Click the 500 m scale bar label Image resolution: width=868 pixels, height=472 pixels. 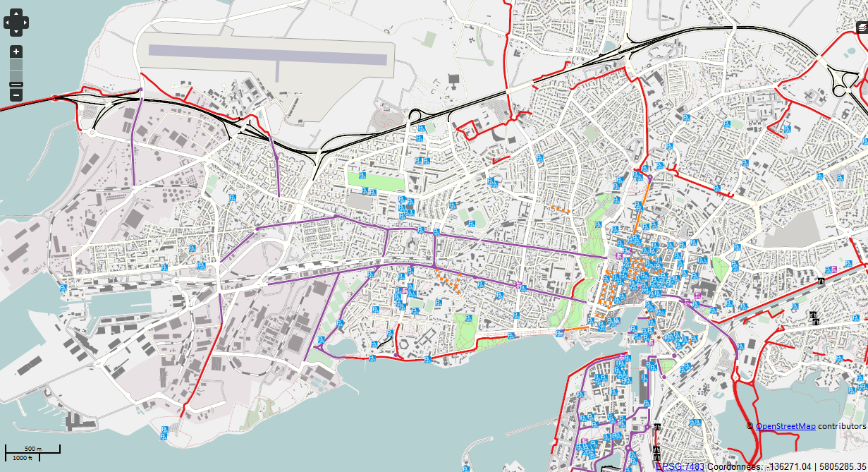33,449
